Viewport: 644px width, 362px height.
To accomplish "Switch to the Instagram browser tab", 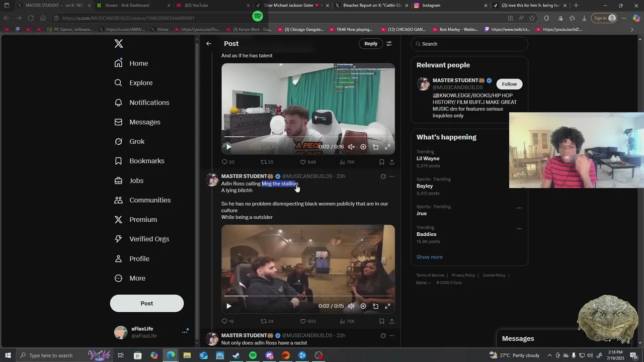I will point(450,6).
